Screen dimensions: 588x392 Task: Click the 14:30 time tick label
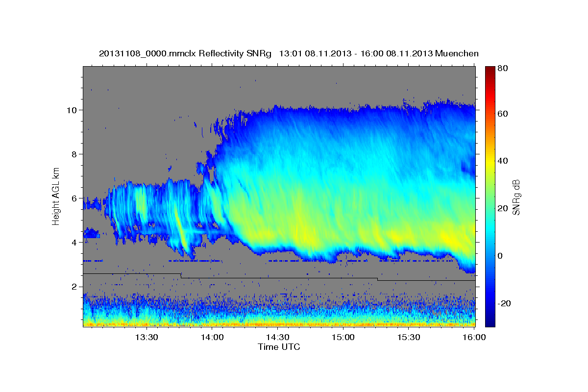tap(278, 337)
